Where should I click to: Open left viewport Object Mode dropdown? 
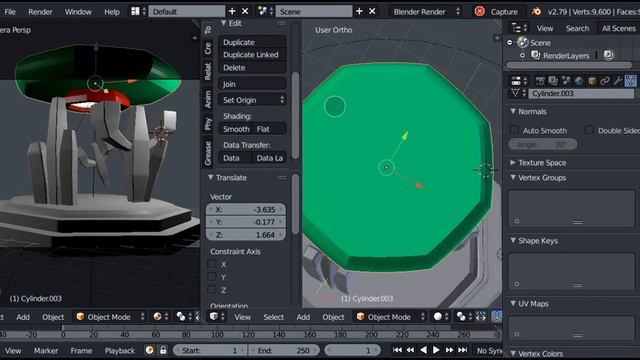110,317
